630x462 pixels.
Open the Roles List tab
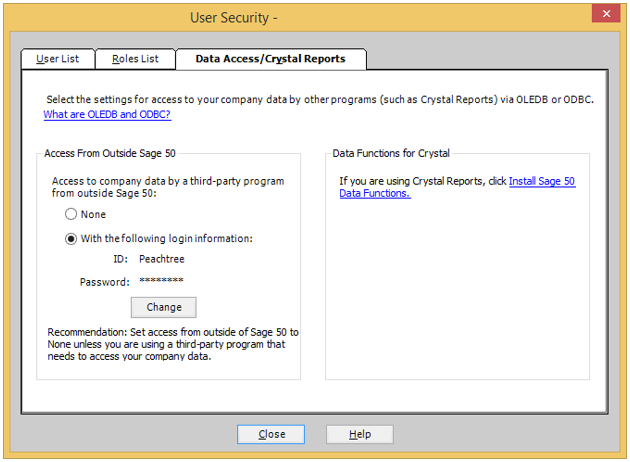click(x=135, y=59)
